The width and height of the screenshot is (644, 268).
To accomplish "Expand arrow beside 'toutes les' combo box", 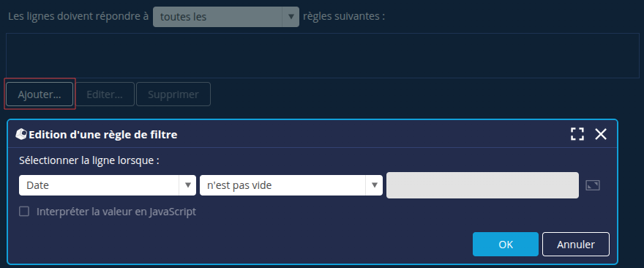I will click(291, 17).
